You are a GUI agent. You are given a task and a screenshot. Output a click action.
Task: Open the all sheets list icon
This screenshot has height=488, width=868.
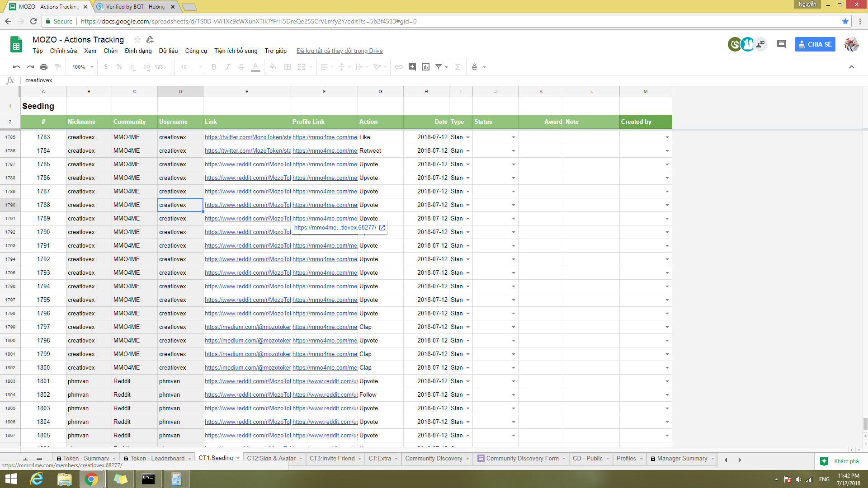39,459
